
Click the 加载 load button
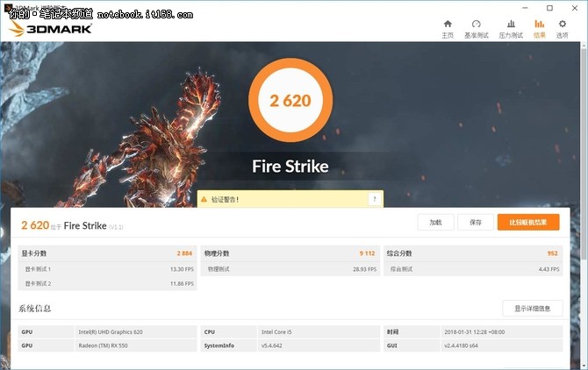coord(435,223)
